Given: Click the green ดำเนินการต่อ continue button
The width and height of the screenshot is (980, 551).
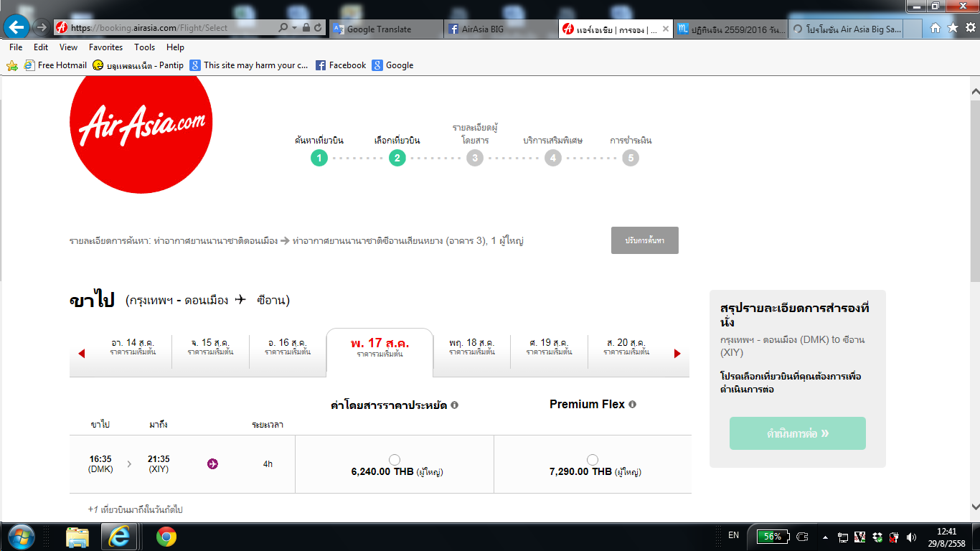Looking at the screenshot, I should pyautogui.click(x=798, y=433).
